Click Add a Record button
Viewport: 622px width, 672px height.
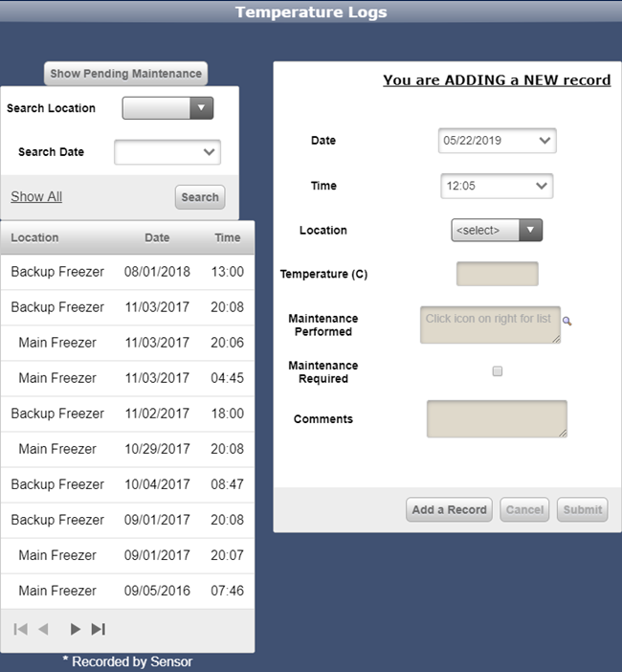[450, 509]
